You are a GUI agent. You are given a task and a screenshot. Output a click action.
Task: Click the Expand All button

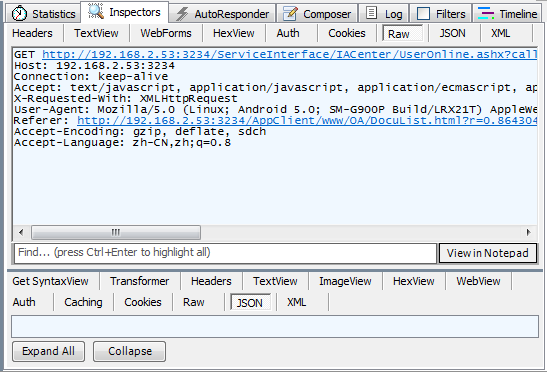48,351
